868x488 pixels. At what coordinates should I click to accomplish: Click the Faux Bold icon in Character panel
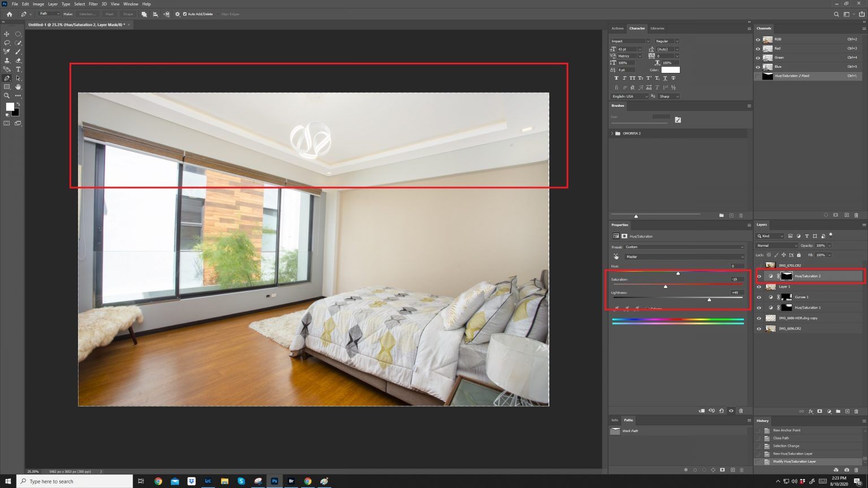[617, 78]
